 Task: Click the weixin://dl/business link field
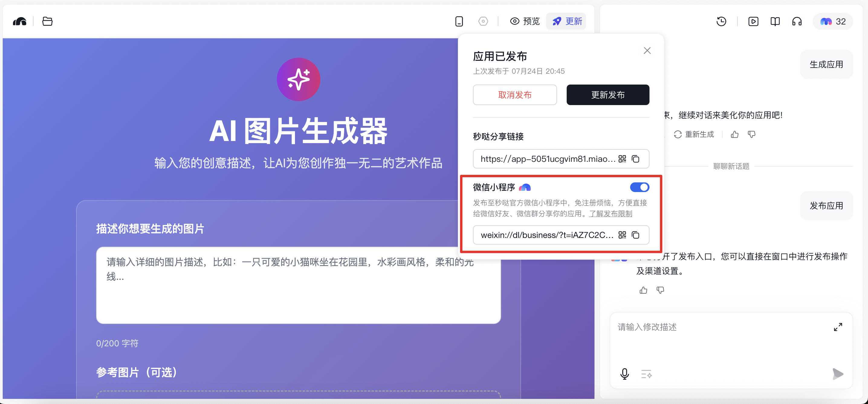561,235
